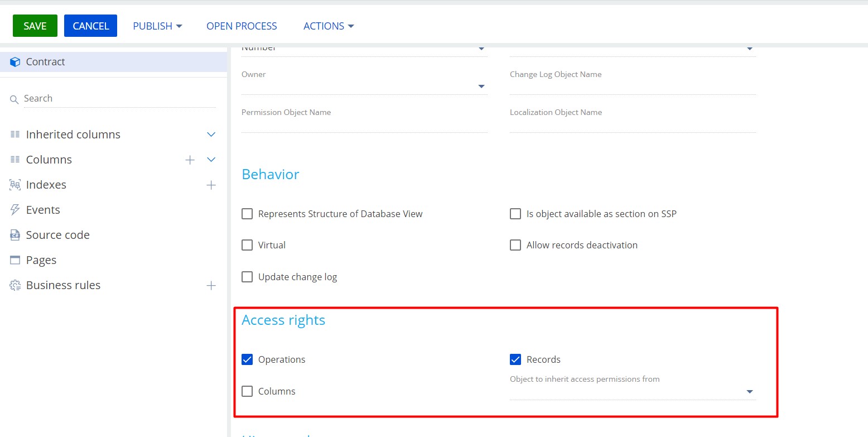Disable the Operations access rights checkbox
868x437 pixels.
point(247,359)
